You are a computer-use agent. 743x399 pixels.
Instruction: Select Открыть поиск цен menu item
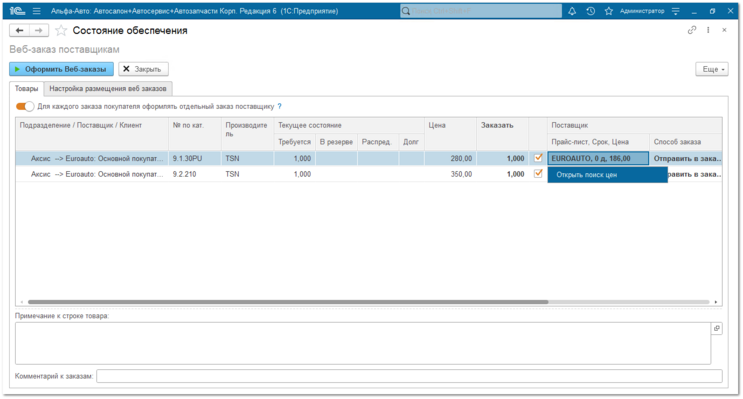pos(607,175)
